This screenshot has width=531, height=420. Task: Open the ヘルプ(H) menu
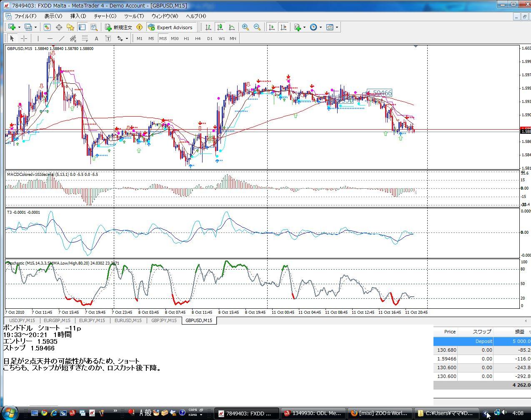[196, 16]
